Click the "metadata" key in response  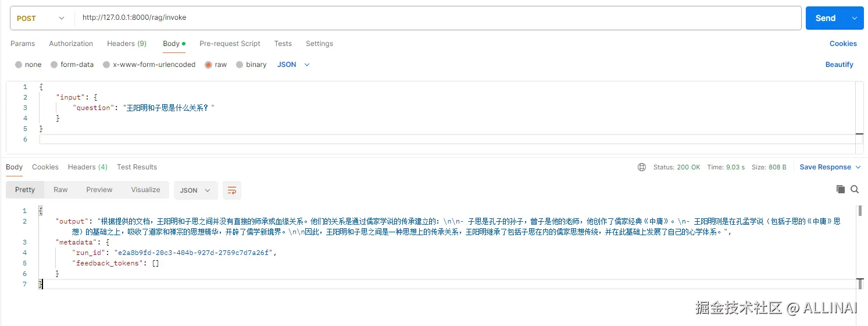tap(76, 242)
